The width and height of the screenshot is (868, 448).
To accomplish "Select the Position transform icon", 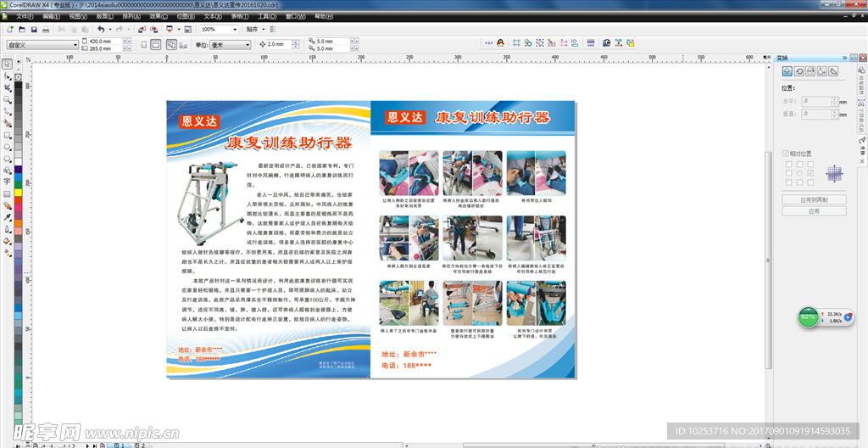I will (787, 71).
